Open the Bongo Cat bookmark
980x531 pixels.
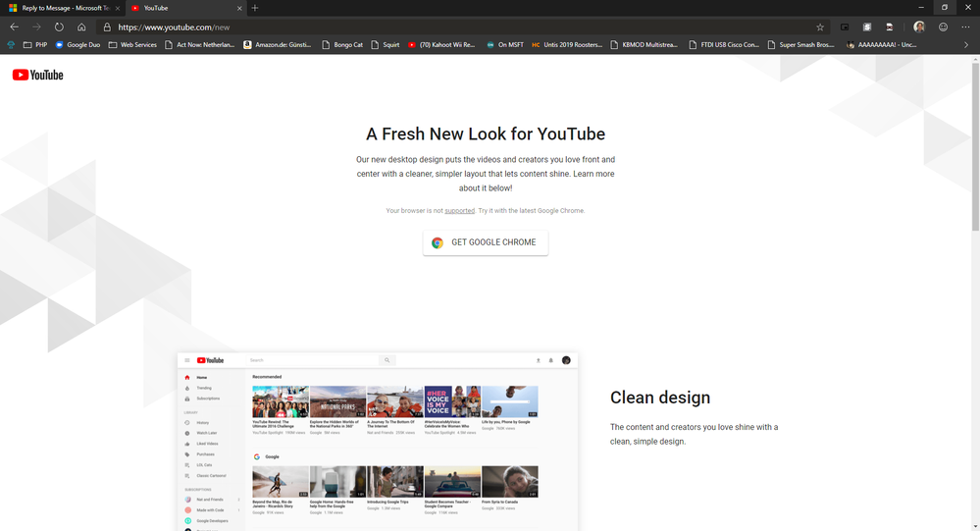coord(342,44)
